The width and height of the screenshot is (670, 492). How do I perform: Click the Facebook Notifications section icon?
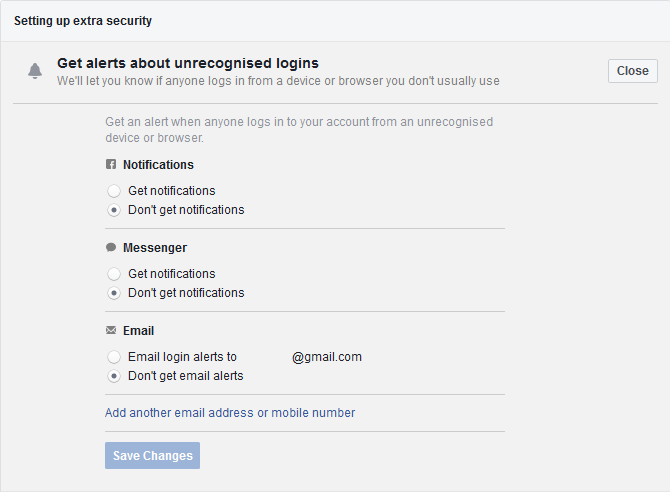[111, 165]
